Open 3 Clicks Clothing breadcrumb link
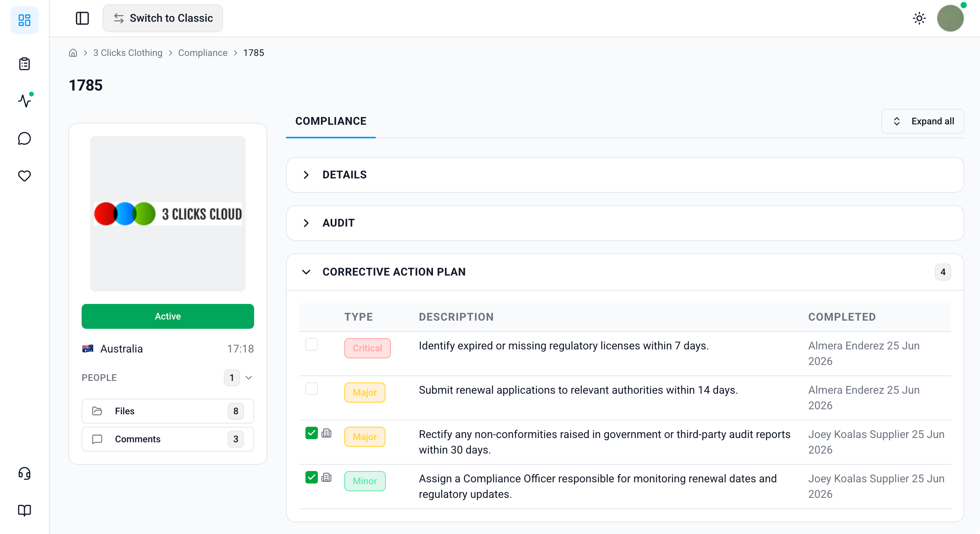The height and width of the screenshot is (534, 980). (x=128, y=53)
